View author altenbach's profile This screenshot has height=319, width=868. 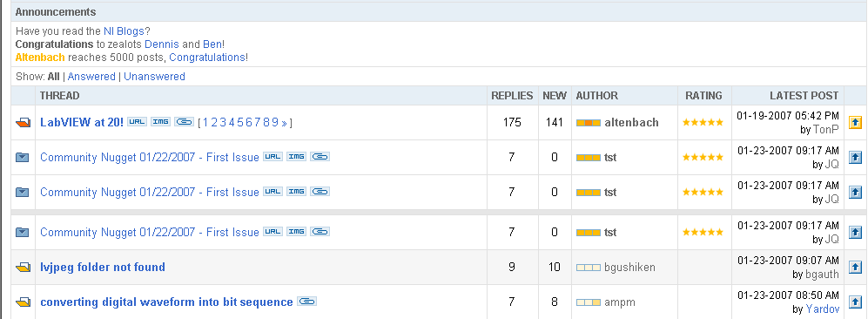point(631,122)
